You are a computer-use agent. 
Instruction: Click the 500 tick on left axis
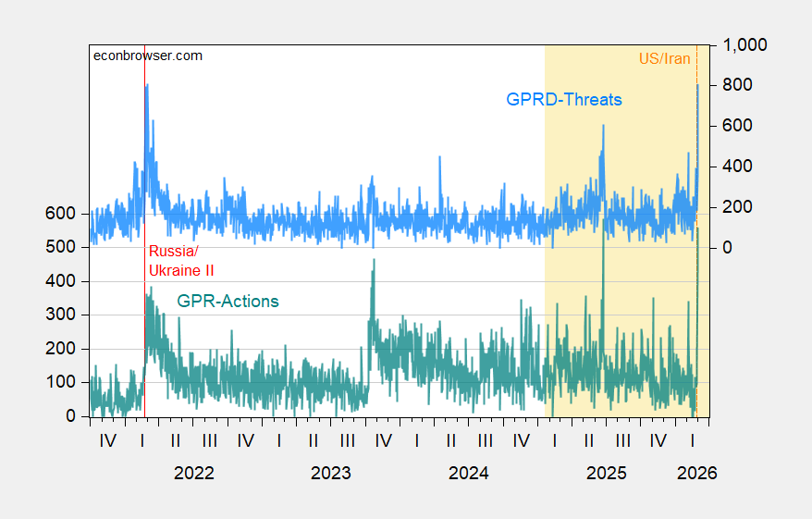[x=63, y=247]
